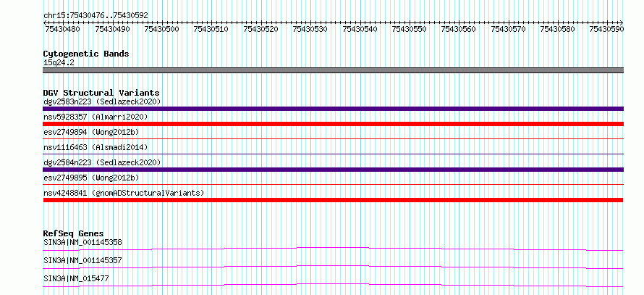This screenshot has height=295, width=644.
Task: Open variant nsv4248841 (gnomADStructuralVariants) label
Action: point(124,193)
